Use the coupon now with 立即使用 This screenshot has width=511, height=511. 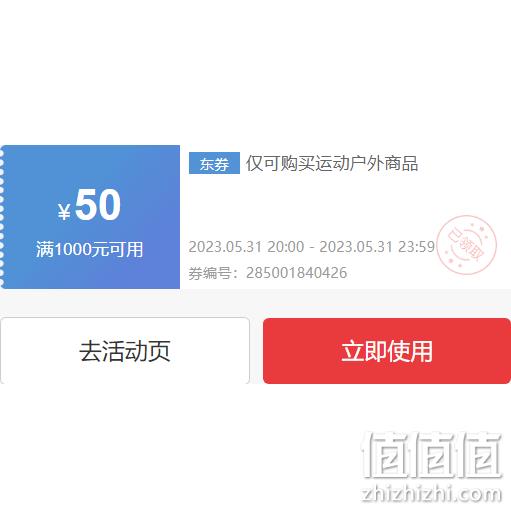[x=387, y=351]
